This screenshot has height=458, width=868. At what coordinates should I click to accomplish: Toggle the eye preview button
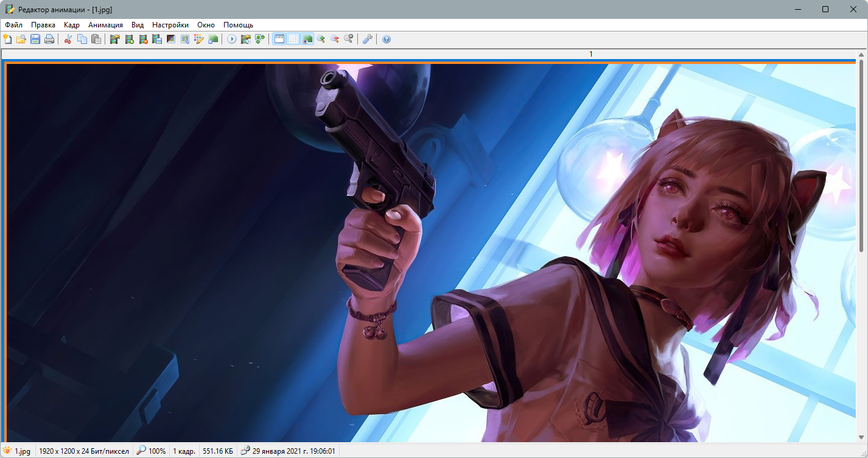[307, 39]
